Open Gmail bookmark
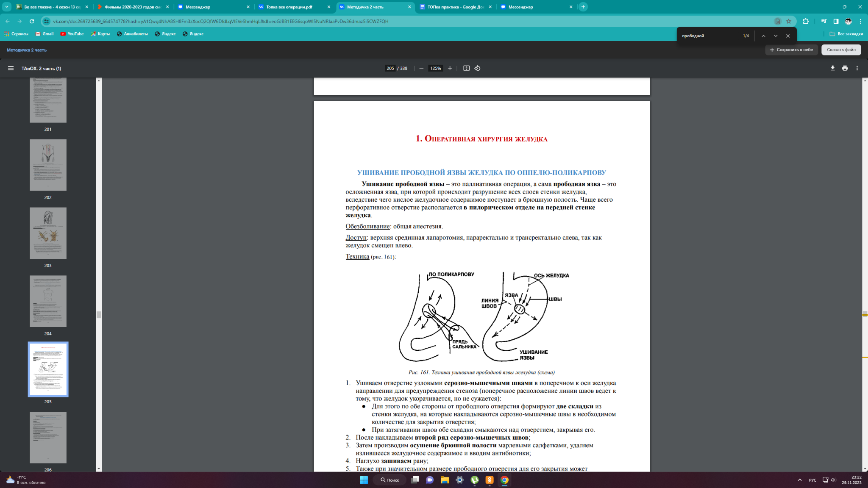868x488 pixels. click(45, 34)
